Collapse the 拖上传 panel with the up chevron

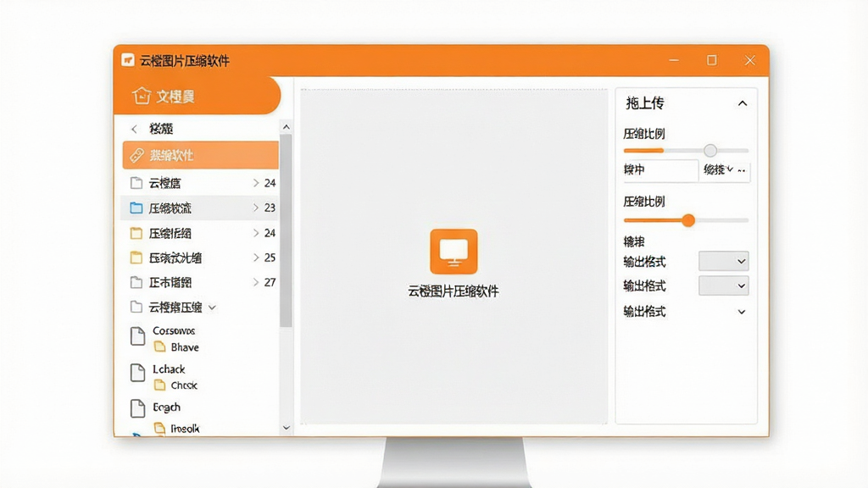pos(743,103)
